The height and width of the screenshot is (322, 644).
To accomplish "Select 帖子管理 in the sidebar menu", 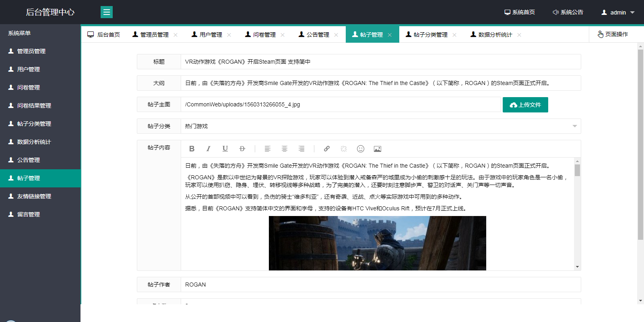I will point(40,178).
